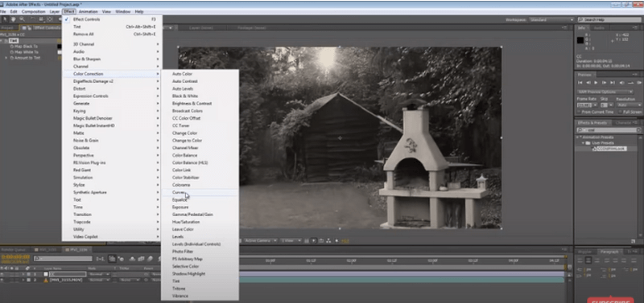The width and height of the screenshot is (644, 303).
Task: Select the Hand tool in toolbar
Action: click(x=13, y=19)
